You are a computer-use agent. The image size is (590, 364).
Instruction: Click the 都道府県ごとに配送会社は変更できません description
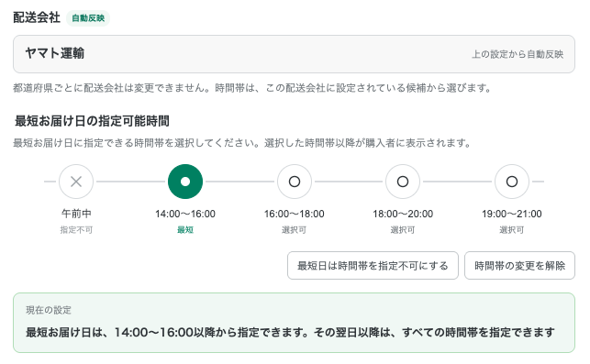pyautogui.click(x=252, y=88)
